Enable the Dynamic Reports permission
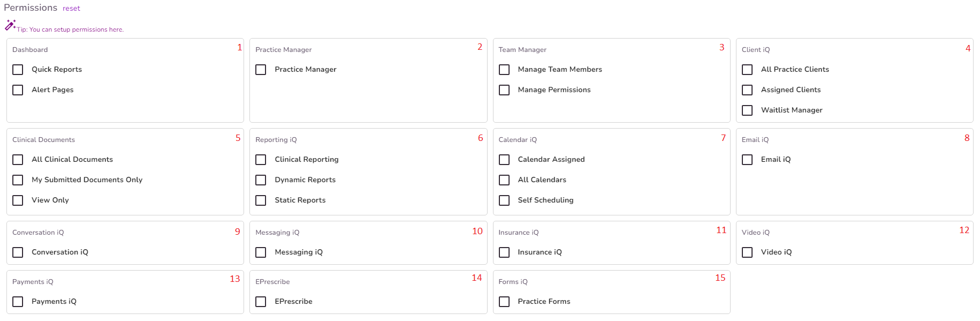This screenshot has height=321, width=980. 261,180
